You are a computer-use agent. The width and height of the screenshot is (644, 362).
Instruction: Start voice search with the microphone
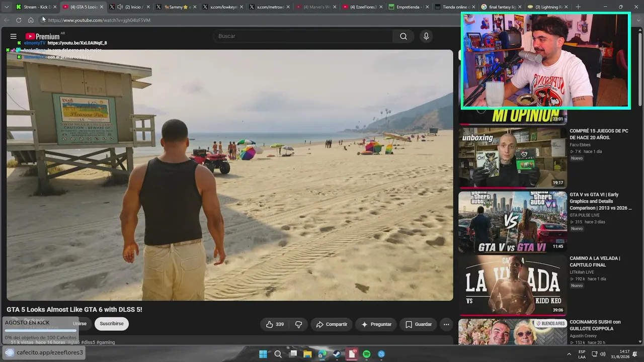tap(426, 36)
